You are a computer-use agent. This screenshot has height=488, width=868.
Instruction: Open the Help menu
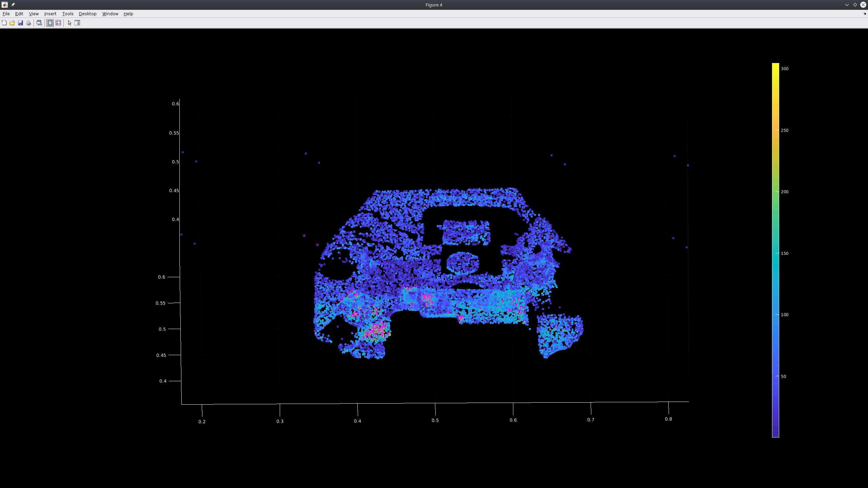tap(128, 14)
